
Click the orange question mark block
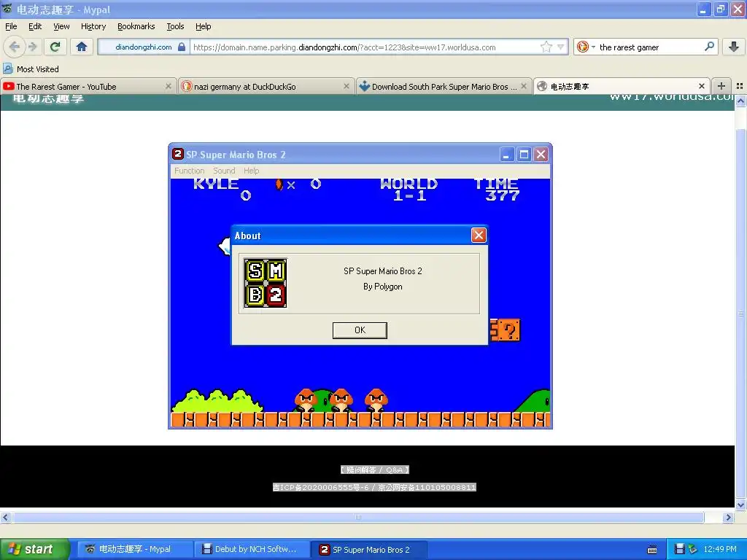tap(509, 330)
